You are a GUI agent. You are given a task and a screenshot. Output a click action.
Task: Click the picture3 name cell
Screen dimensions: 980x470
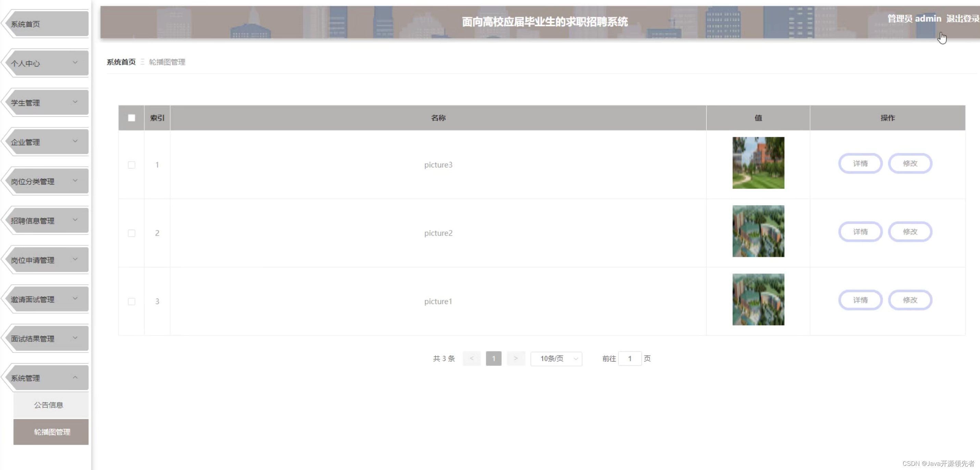(x=438, y=165)
